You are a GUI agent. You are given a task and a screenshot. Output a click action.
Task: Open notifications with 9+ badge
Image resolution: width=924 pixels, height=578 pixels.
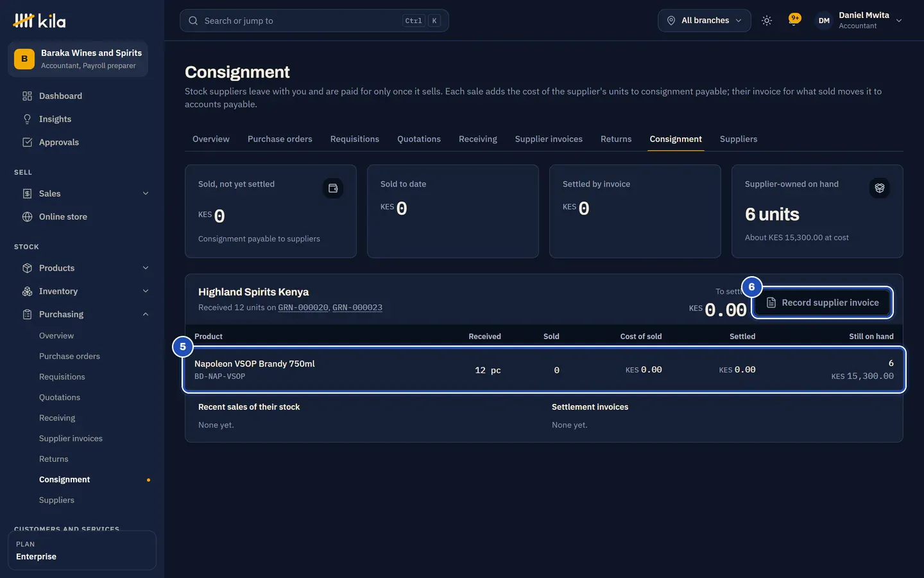794,20
